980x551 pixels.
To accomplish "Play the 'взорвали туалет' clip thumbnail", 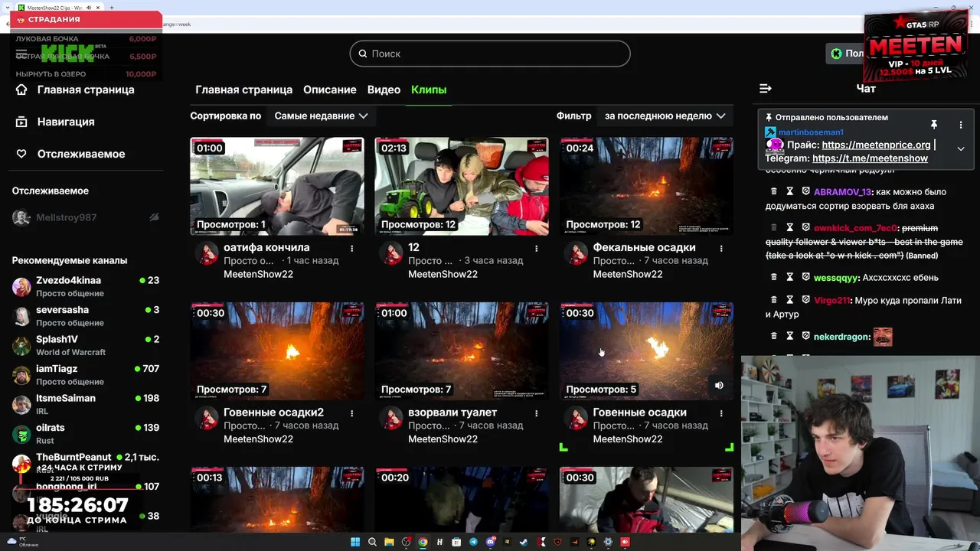I will tap(462, 350).
